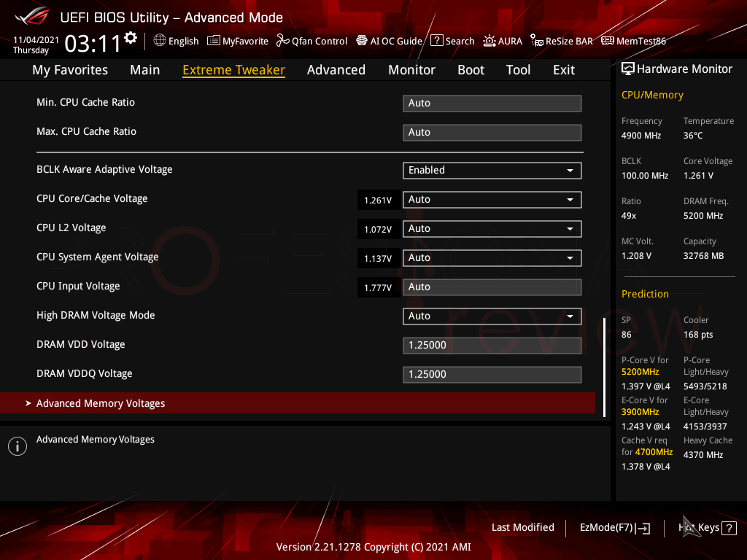Screen dimensions: 747x560
Task: Open the Hot Keys help
Action: click(x=708, y=528)
